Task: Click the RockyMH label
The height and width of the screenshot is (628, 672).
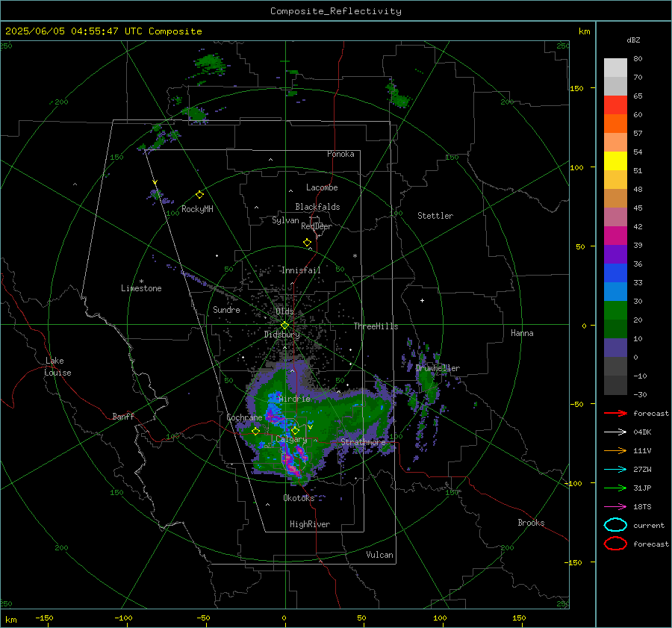Action: coord(197,209)
